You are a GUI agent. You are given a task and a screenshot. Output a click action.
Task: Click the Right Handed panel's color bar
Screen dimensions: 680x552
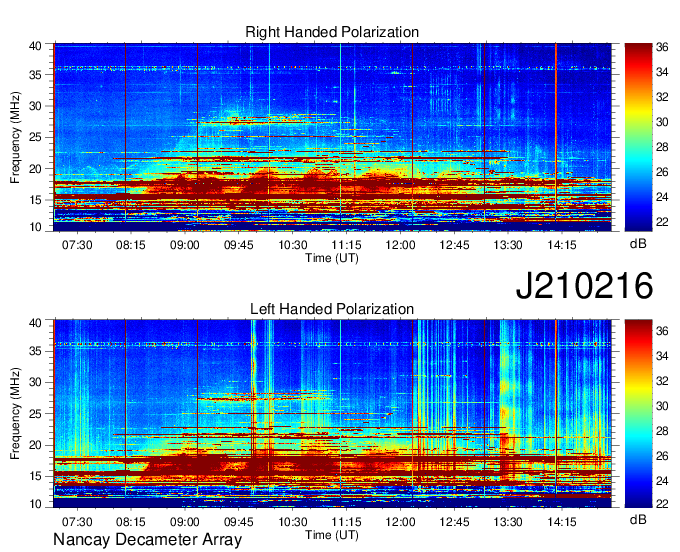(x=638, y=137)
